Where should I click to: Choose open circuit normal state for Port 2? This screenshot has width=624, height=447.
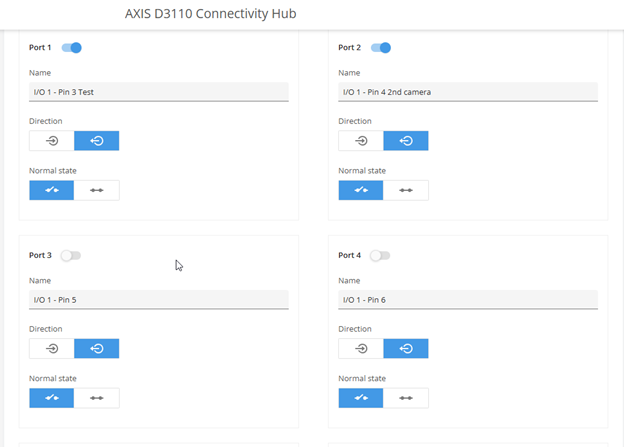point(361,190)
